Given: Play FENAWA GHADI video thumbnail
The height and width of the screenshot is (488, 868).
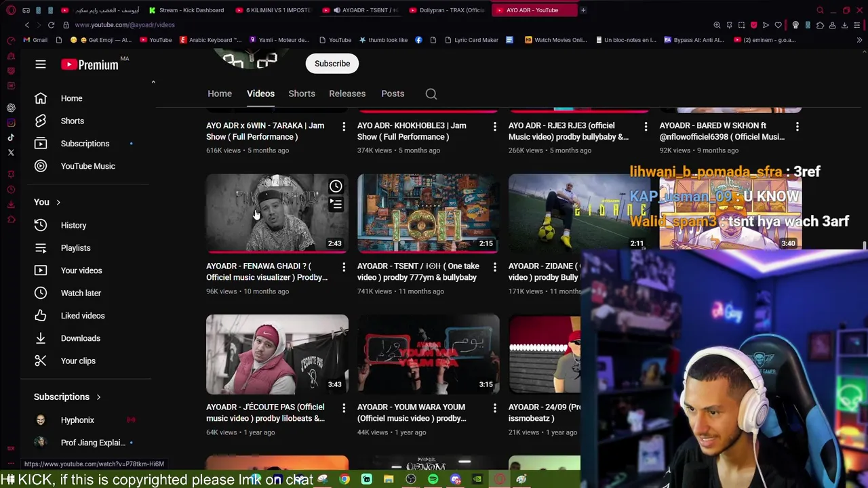Looking at the screenshot, I should point(277,213).
